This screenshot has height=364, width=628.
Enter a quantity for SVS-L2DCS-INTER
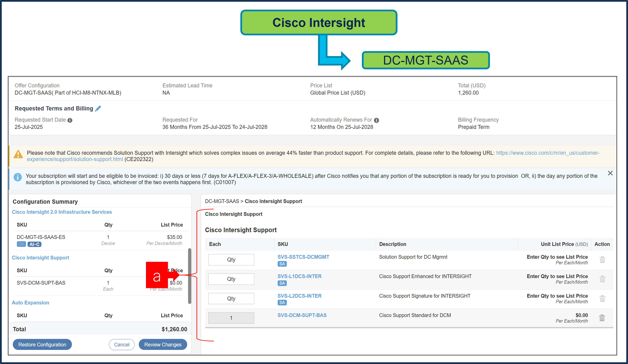(231, 298)
